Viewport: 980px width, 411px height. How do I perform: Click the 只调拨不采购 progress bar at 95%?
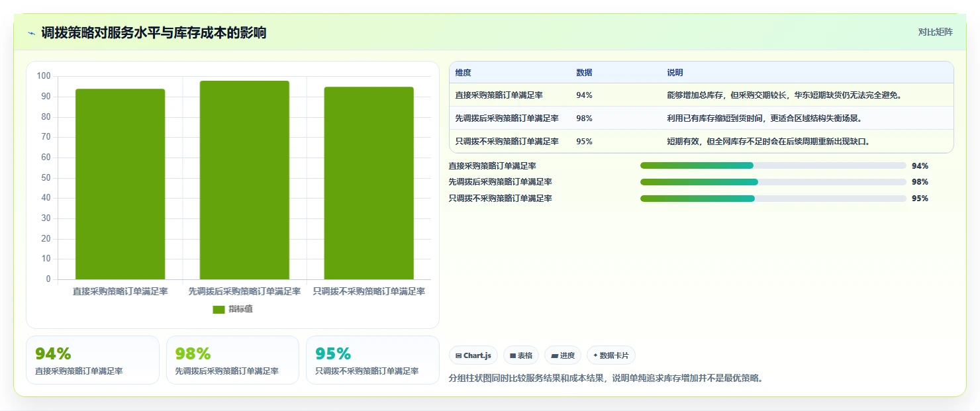click(x=773, y=199)
